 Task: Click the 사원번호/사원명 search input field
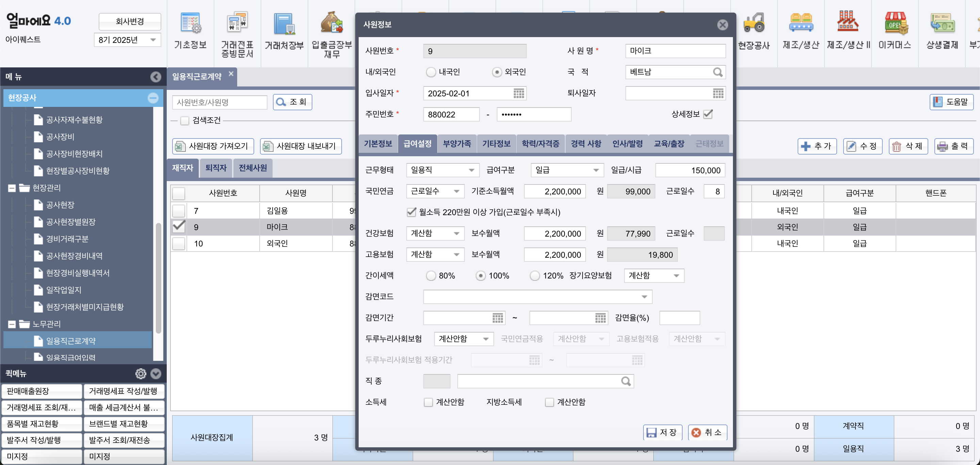click(x=220, y=102)
